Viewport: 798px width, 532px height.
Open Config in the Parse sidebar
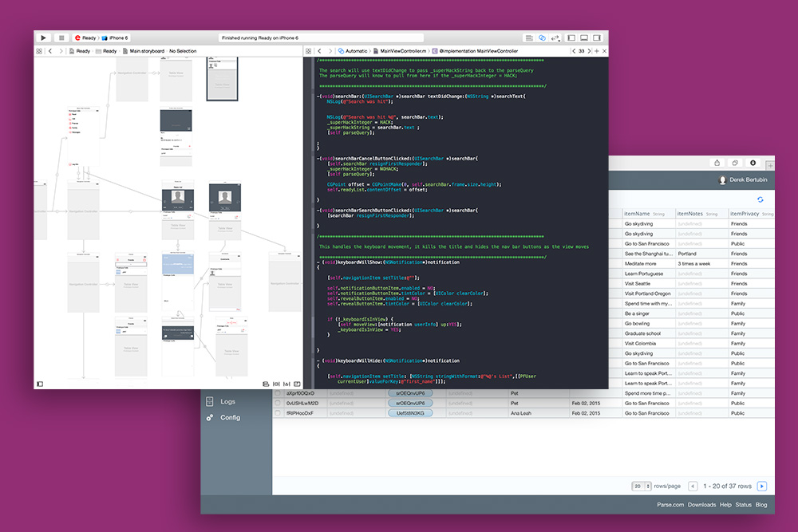pos(230,417)
